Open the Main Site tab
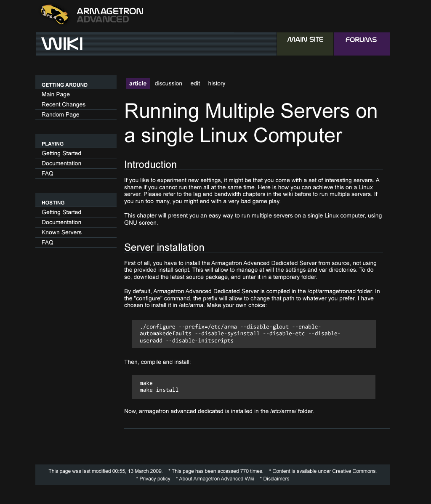The width and height of the screenshot is (431, 504). coord(305,40)
